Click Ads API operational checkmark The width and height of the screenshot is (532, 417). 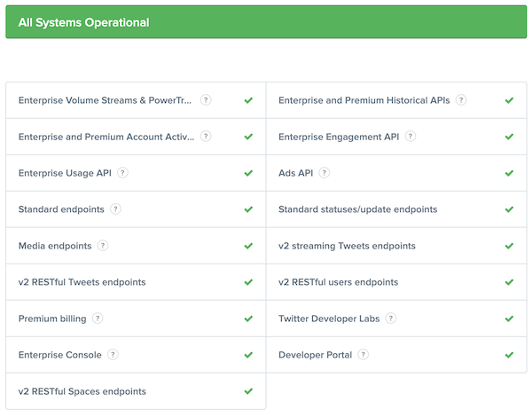point(509,173)
